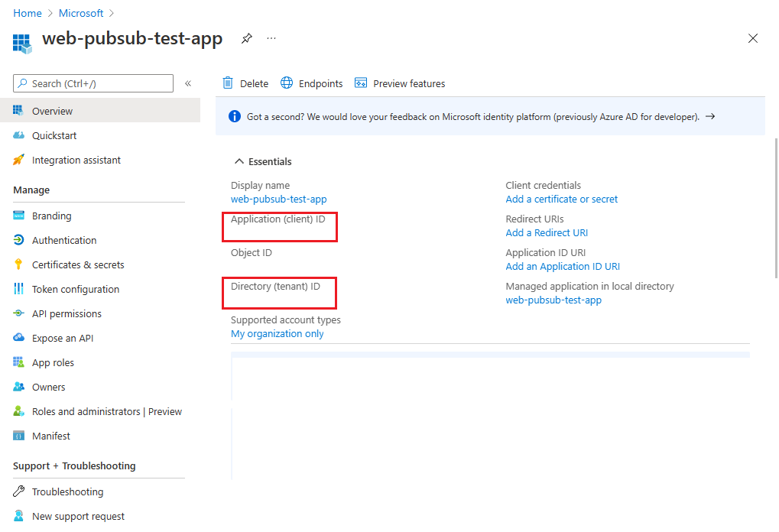Click the Certificates & secrets key icon
Viewport: 779px width, 532px height.
pyautogui.click(x=19, y=264)
